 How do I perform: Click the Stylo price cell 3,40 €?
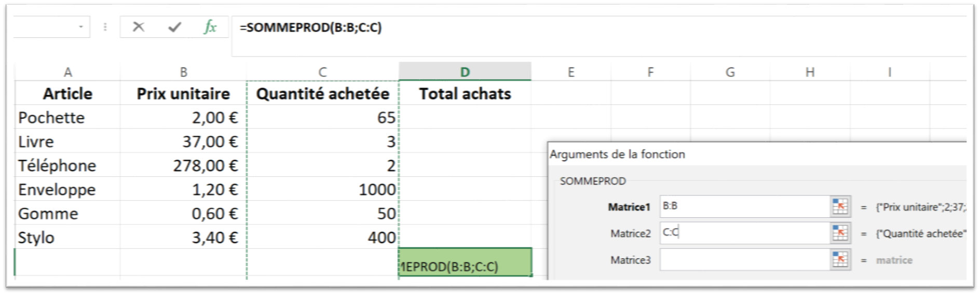[183, 237]
